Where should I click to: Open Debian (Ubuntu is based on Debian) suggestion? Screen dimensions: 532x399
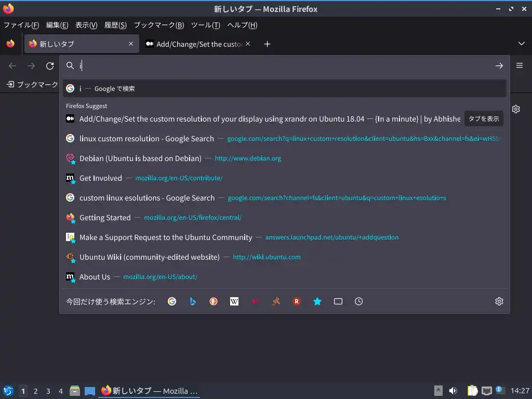(284, 158)
